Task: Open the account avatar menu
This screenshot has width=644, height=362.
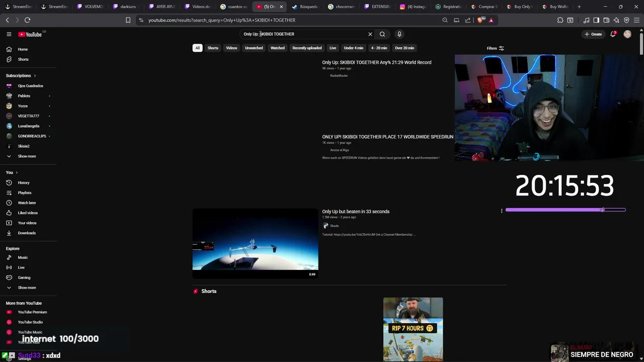Action: pos(627,34)
